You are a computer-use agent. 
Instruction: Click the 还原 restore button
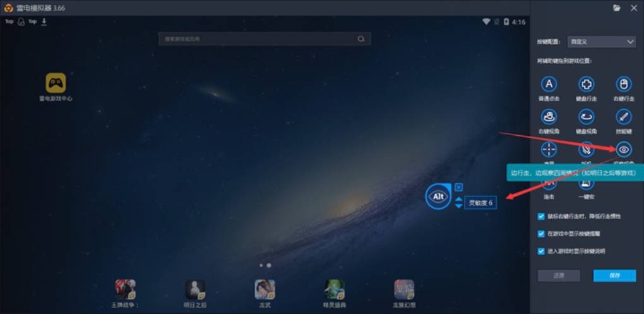click(x=558, y=275)
